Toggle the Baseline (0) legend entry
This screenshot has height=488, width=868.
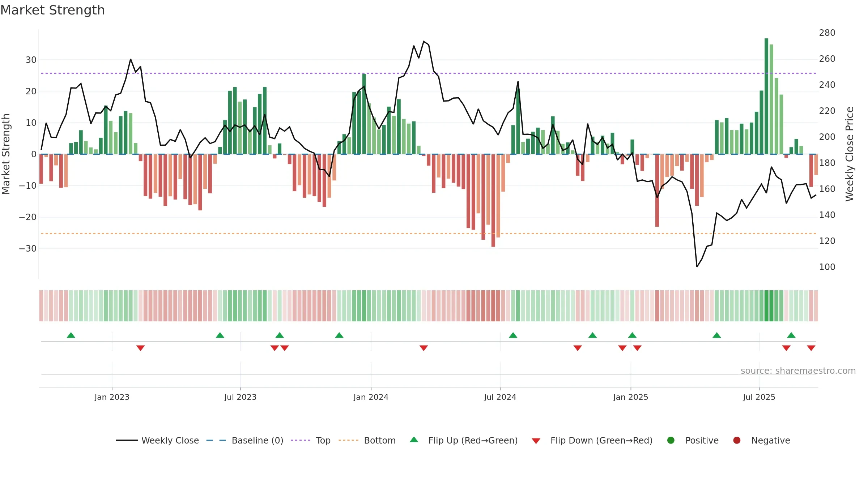click(245, 440)
